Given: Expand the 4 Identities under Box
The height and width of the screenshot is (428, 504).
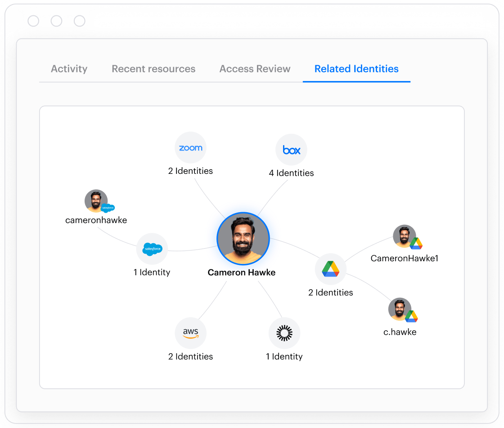Looking at the screenshot, I should click(x=292, y=173).
